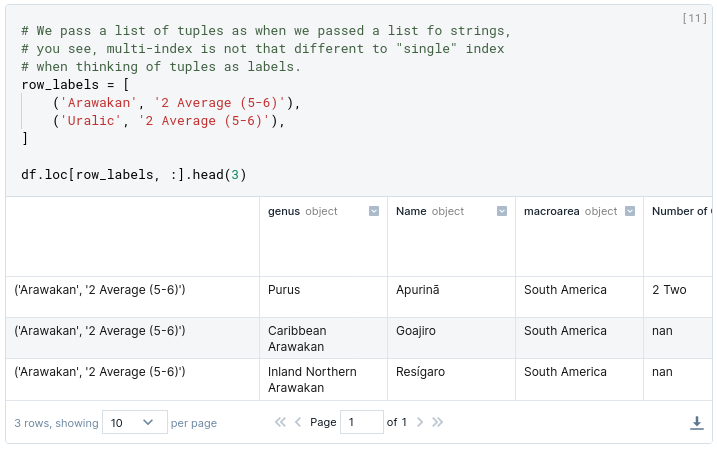
Task: Go to the previous page
Action: point(298,422)
